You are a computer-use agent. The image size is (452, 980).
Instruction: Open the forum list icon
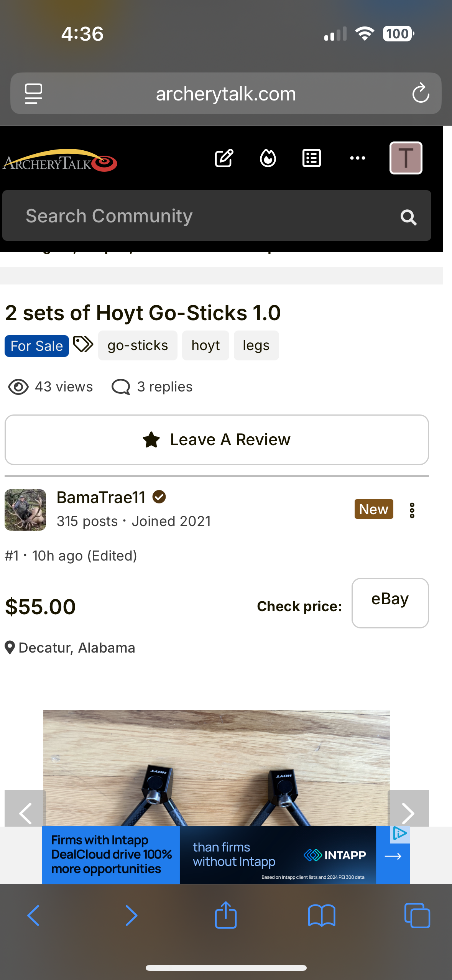[312, 158]
